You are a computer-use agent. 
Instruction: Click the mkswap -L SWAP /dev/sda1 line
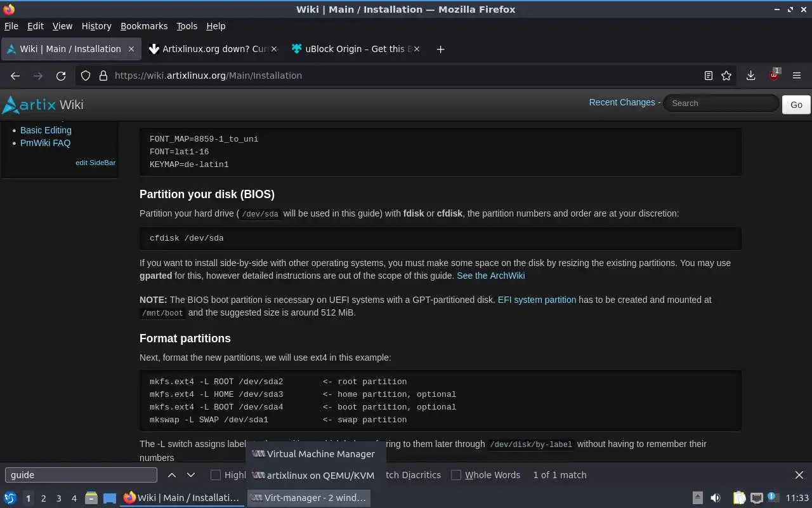[278, 420]
